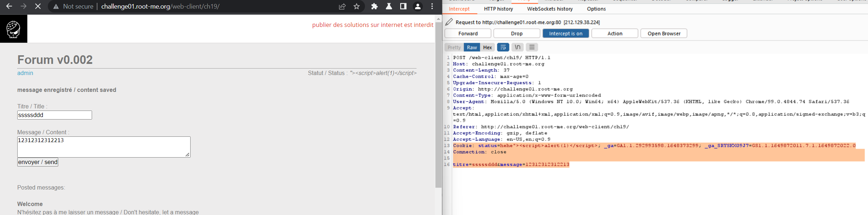Open the Burp editor hamburger menu

[x=532, y=47]
